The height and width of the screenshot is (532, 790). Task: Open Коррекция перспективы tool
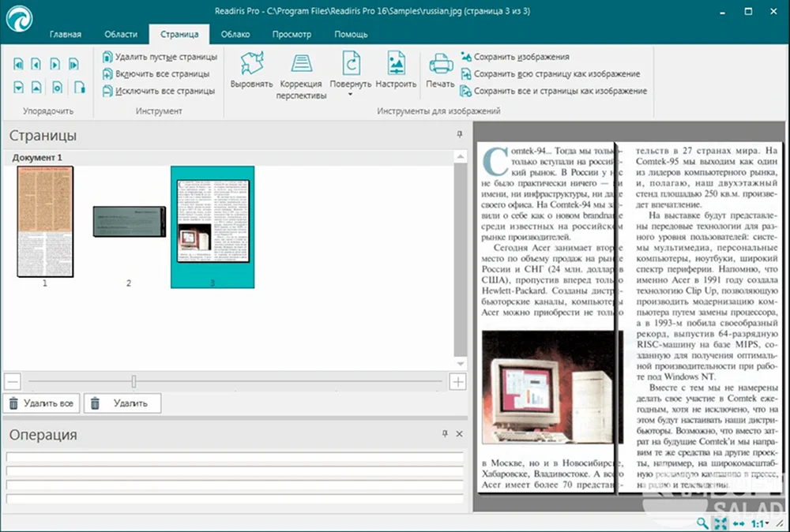[x=301, y=76]
